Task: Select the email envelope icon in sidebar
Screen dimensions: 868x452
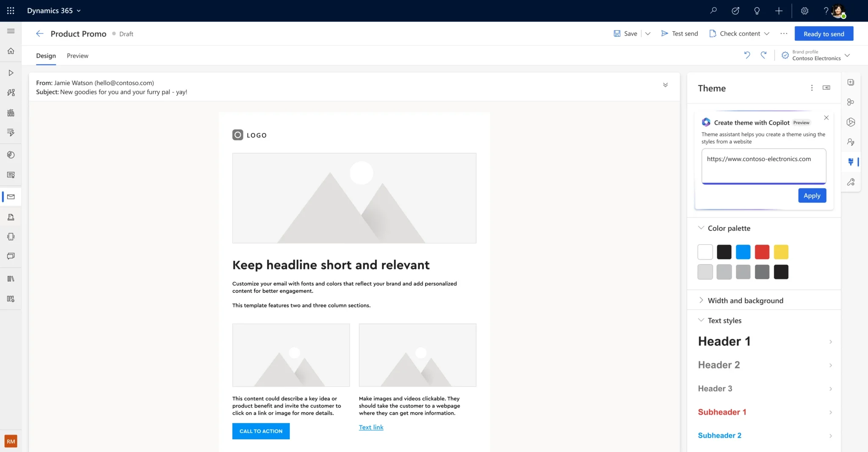Action: 11,197
